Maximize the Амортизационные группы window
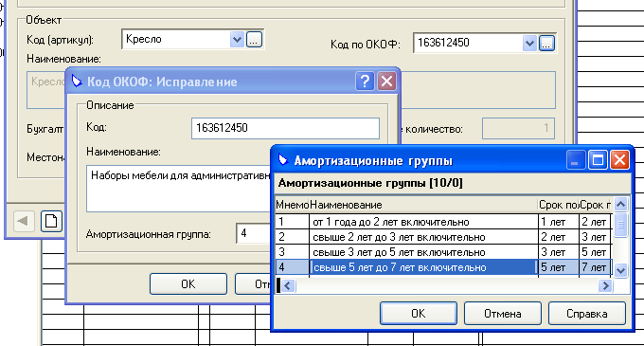The image size is (644, 346). point(598,160)
